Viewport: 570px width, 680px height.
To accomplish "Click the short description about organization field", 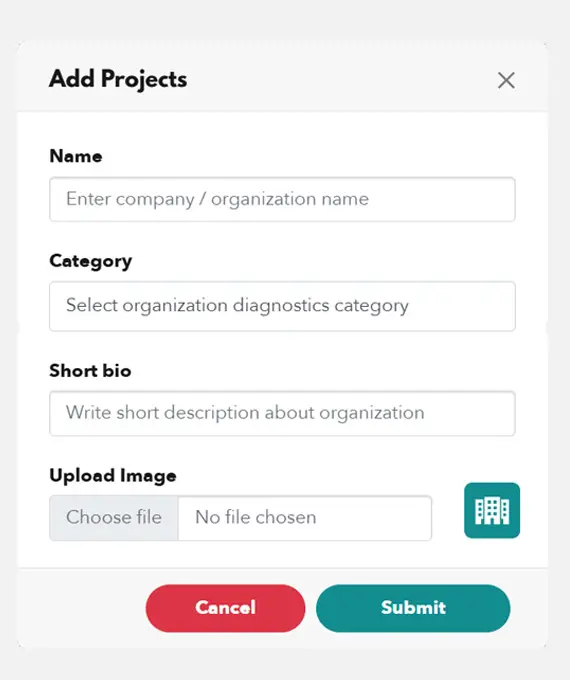I will (282, 413).
